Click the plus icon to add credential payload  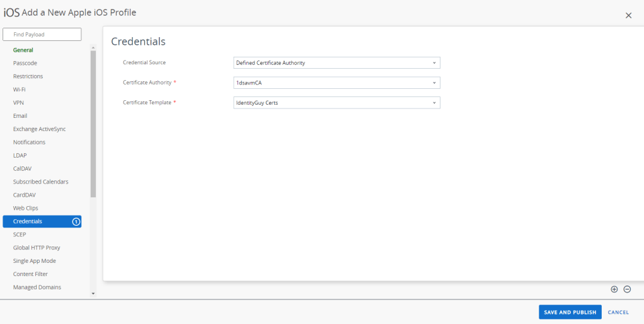click(x=614, y=289)
